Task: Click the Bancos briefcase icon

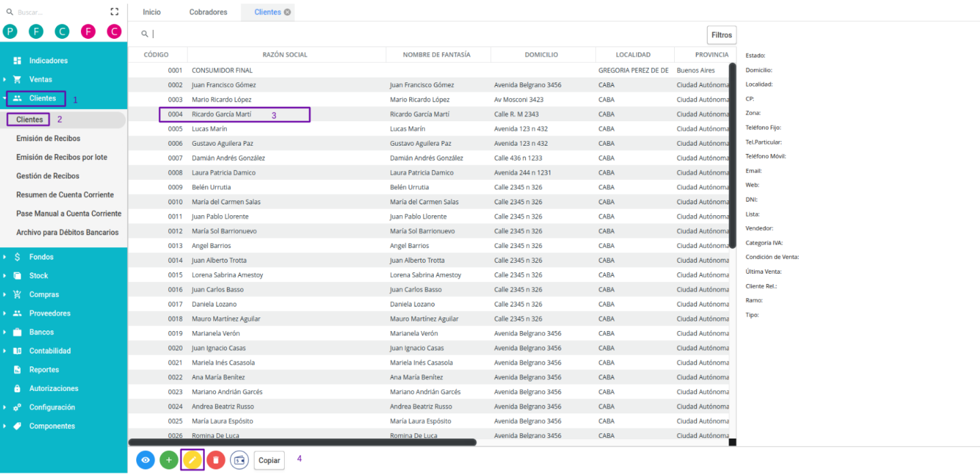Action: tap(18, 332)
